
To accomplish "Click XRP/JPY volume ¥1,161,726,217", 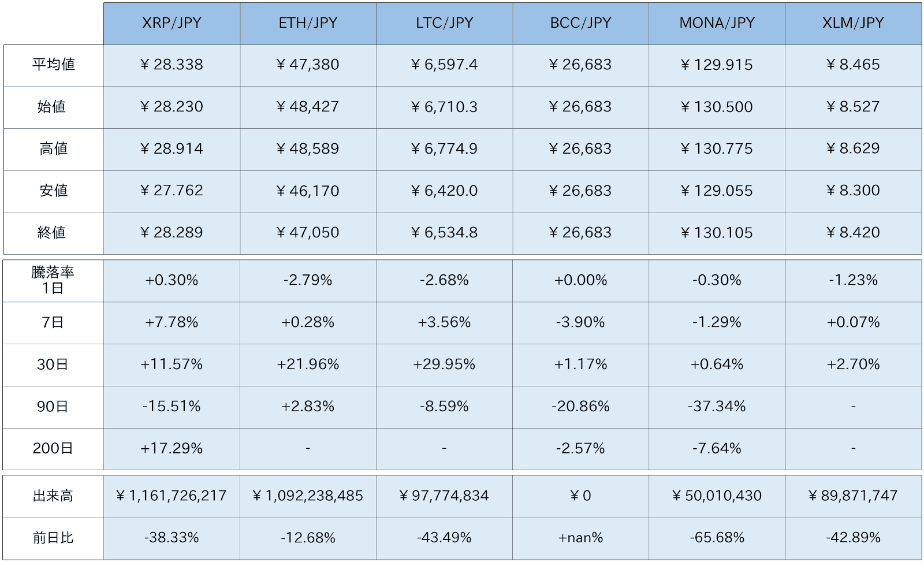I will coord(172,496).
